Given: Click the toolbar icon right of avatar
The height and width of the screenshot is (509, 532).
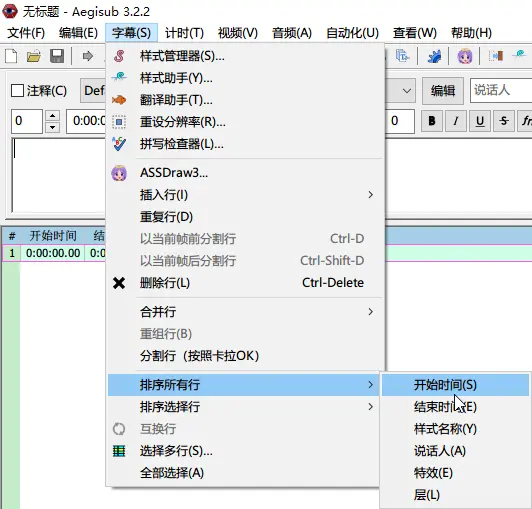Looking at the screenshot, I should [x=496, y=56].
